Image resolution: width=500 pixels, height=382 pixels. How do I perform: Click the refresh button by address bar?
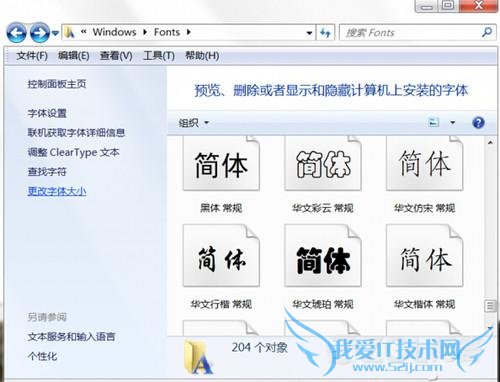click(x=325, y=33)
